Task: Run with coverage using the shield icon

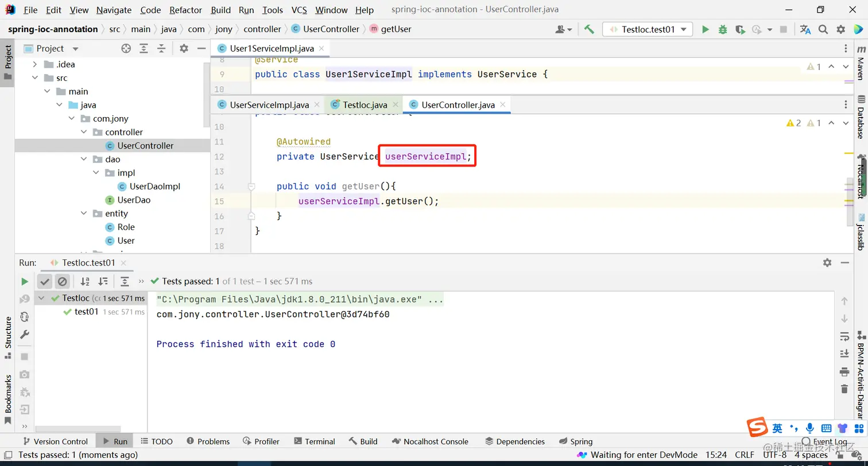Action: click(x=740, y=29)
